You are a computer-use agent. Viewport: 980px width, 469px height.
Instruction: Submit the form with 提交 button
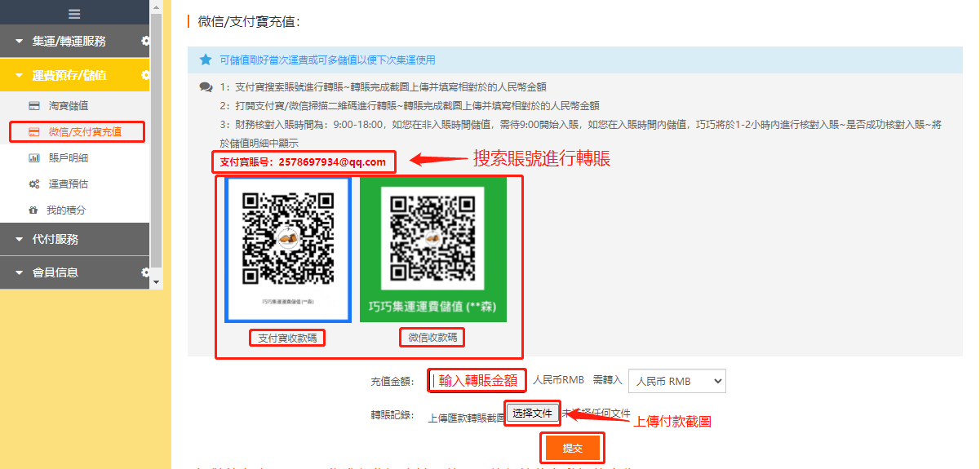pyautogui.click(x=573, y=449)
